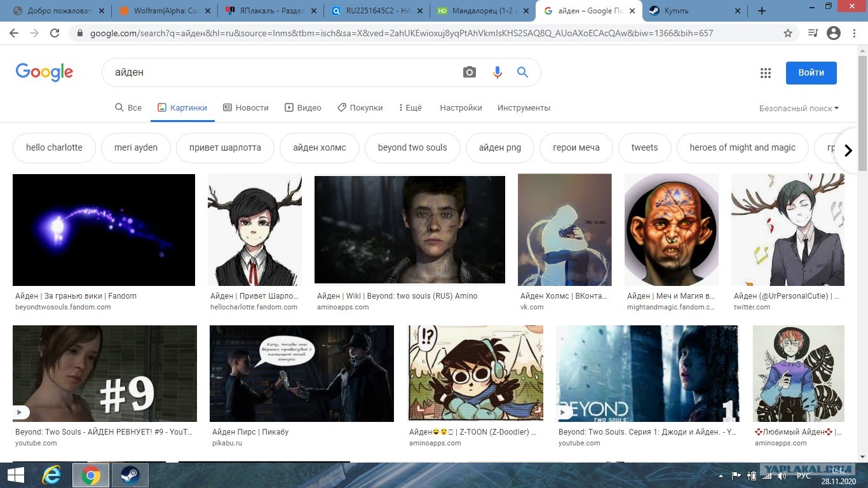The width and height of the screenshot is (868, 488).
Task: Switch the РУС input language indicator
Action: pyautogui.click(x=804, y=475)
